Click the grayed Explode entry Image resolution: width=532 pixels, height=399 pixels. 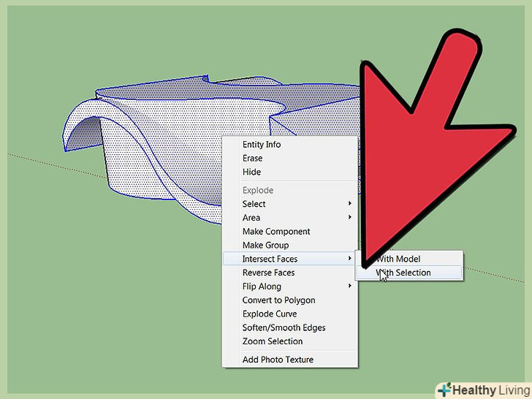[289, 190]
